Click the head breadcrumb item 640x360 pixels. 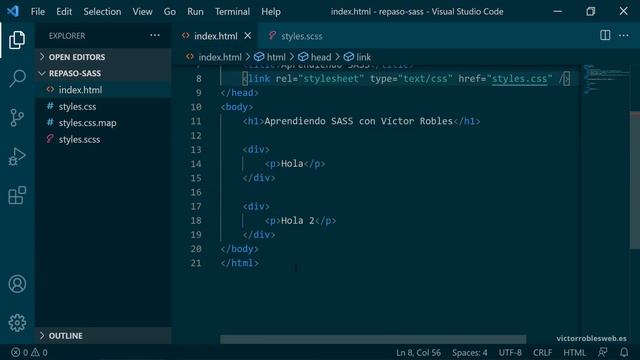point(321,57)
